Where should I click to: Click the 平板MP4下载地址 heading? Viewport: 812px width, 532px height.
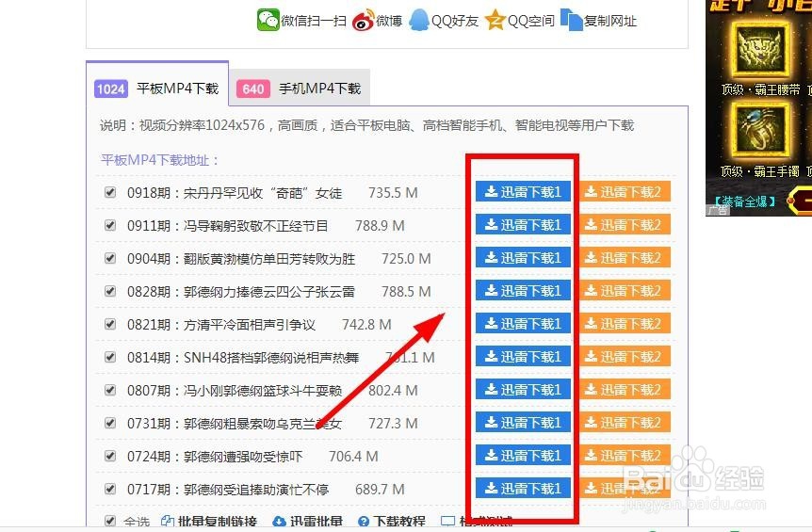pyautogui.click(x=160, y=160)
